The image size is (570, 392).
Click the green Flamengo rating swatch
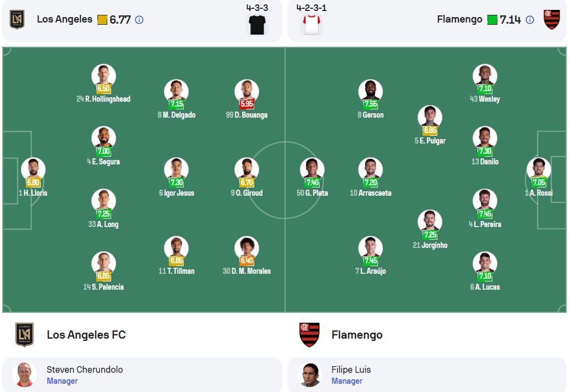(492, 20)
